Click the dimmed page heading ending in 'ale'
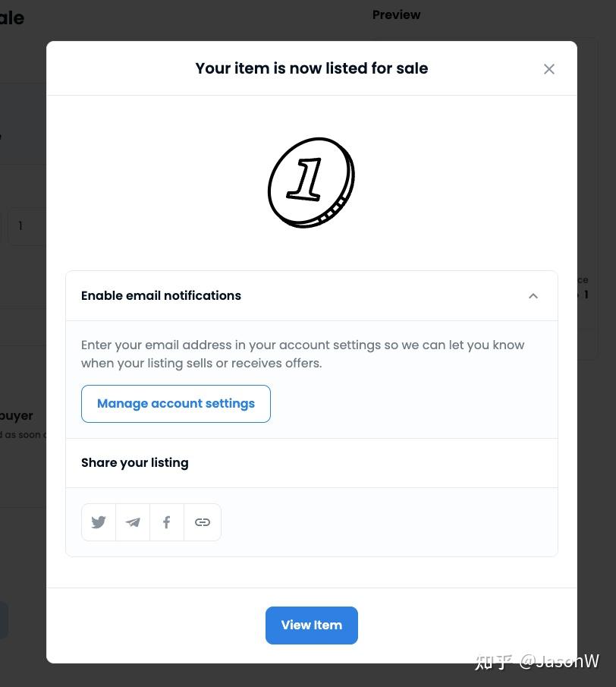 (x=12, y=18)
